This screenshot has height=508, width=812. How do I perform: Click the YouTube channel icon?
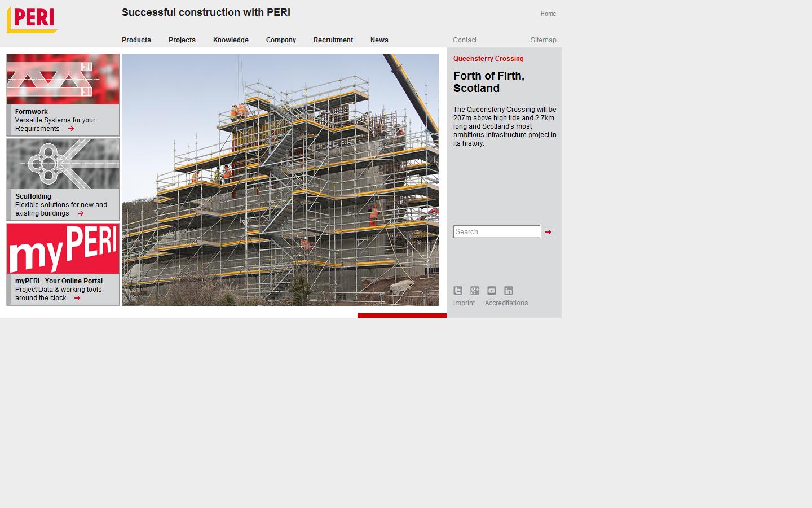tap(492, 290)
